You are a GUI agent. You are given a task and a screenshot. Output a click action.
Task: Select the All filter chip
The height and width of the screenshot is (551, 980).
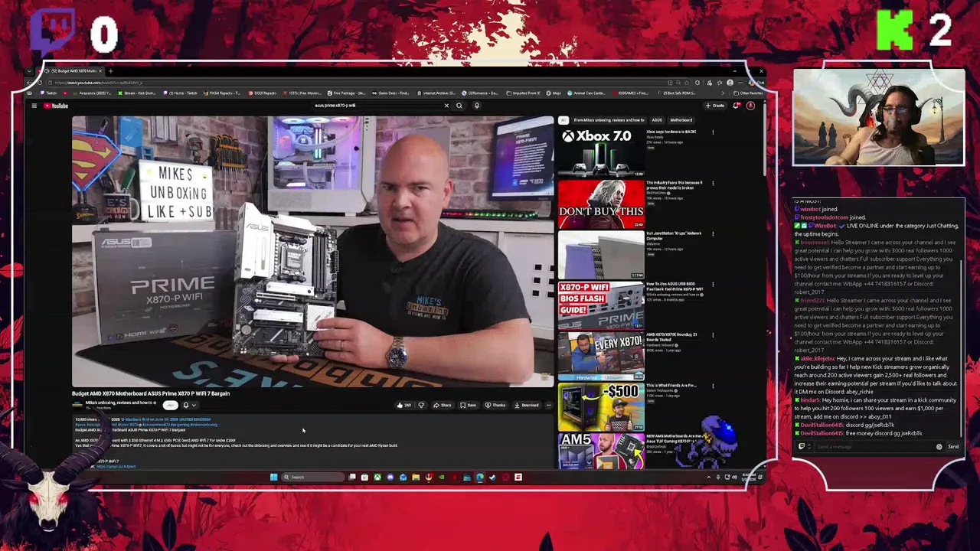point(563,120)
